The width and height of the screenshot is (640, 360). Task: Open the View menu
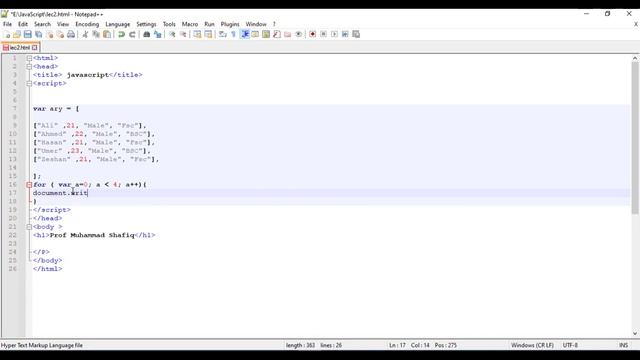pos(63,24)
